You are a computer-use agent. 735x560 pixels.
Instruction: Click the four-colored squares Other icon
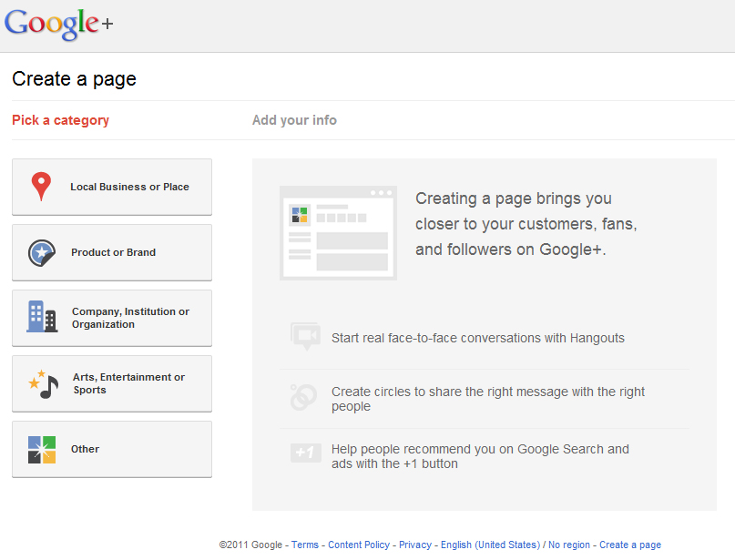42,450
